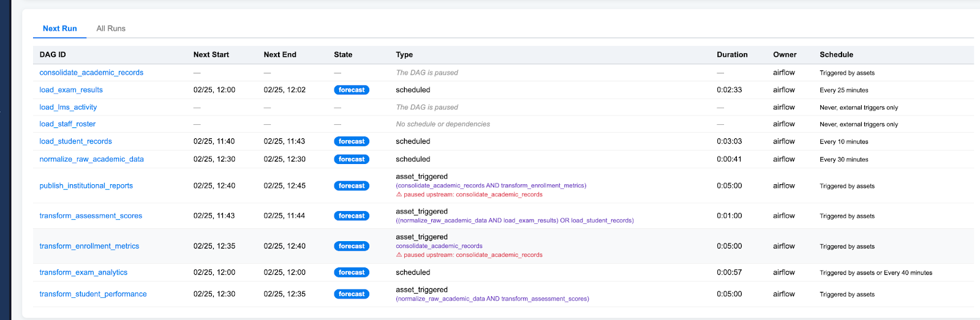This screenshot has height=320, width=980.
Task: Open normalize_raw_academic_data in DAG ID column
Action: pyautogui.click(x=91, y=159)
